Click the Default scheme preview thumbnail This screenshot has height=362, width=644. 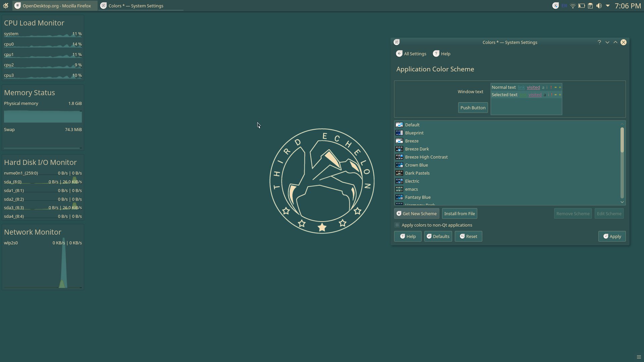click(x=399, y=125)
